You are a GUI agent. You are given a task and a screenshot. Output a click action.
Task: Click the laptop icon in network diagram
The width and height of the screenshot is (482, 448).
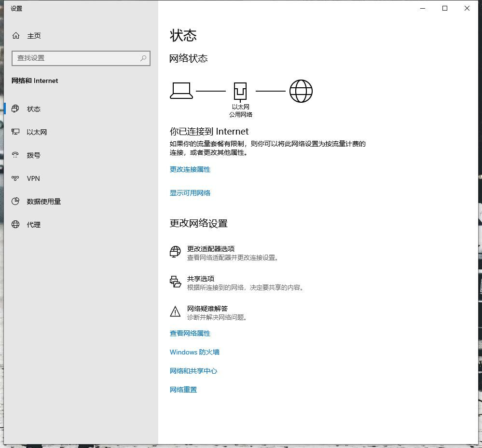point(181,91)
